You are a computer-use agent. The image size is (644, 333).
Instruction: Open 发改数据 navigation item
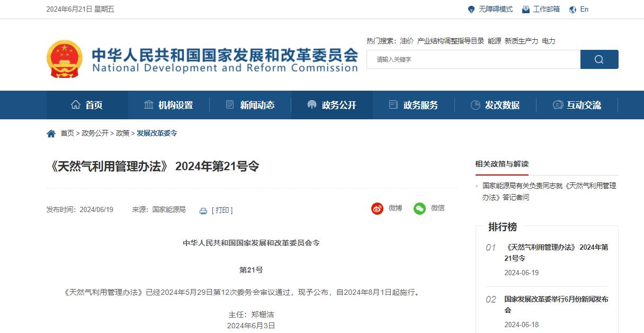tap(495, 105)
